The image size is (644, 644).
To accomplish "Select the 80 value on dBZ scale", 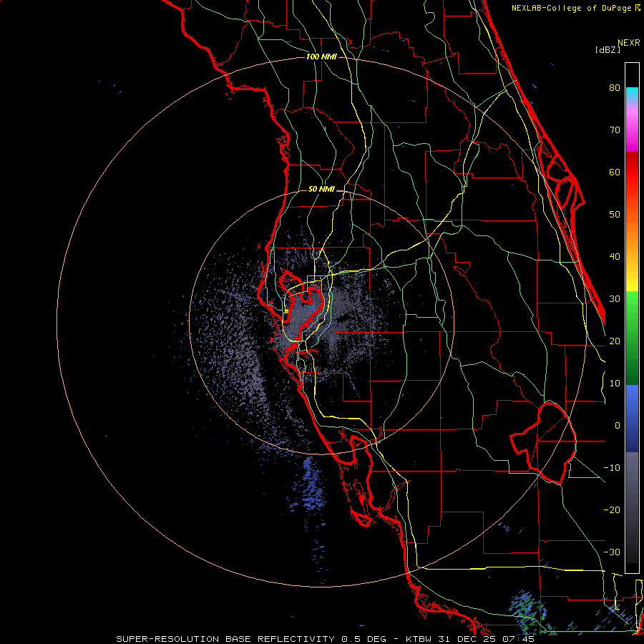I will click(x=615, y=87).
